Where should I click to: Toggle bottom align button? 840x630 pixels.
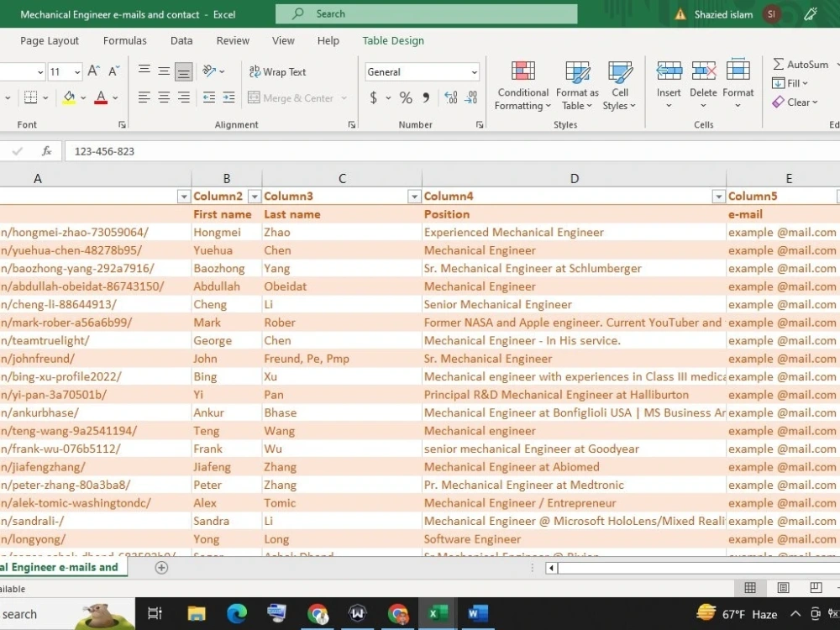pyautogui.click(x=184, y=71)
